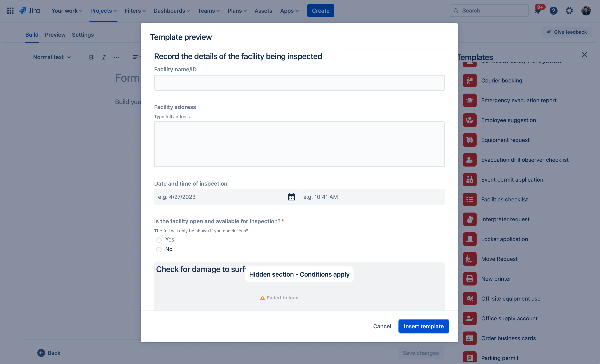Click the Normal text dropdown
This screenshot has height=364, width=600.
click(x=51, y=57)
